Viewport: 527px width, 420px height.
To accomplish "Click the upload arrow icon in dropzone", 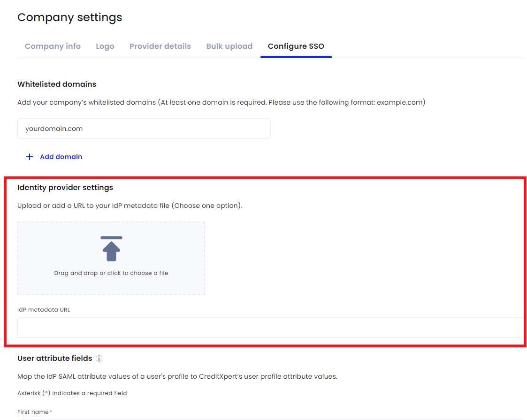I will 111,249.
